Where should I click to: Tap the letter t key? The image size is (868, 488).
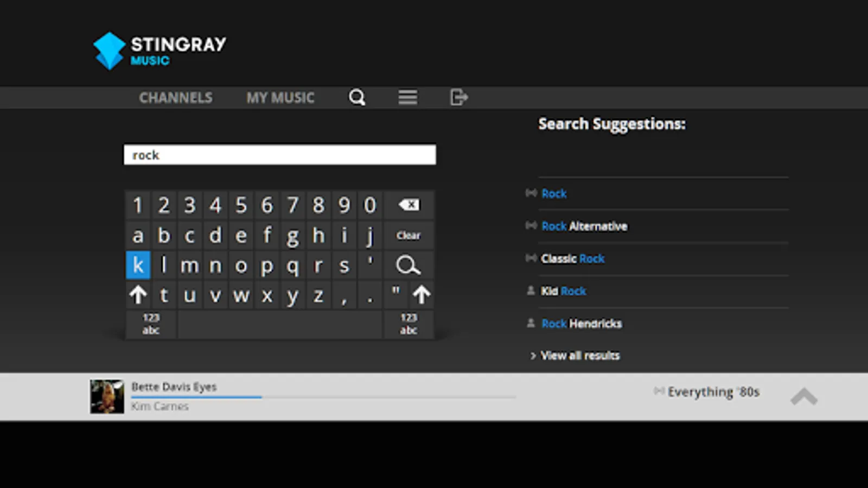(164, 295)
